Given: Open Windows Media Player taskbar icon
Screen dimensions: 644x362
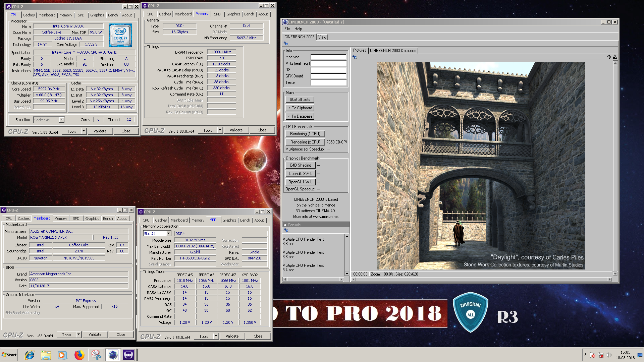Looking at the screenshot, I should point(62,355).
